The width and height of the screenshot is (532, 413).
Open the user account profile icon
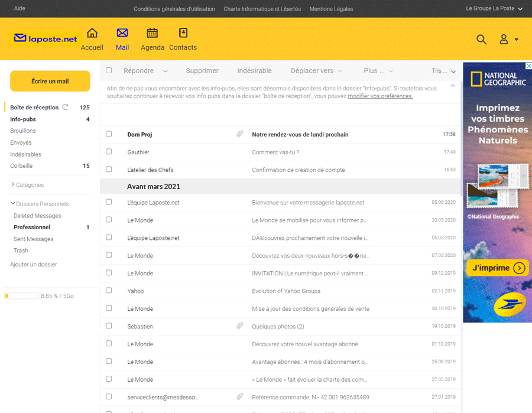click(504, 40)
